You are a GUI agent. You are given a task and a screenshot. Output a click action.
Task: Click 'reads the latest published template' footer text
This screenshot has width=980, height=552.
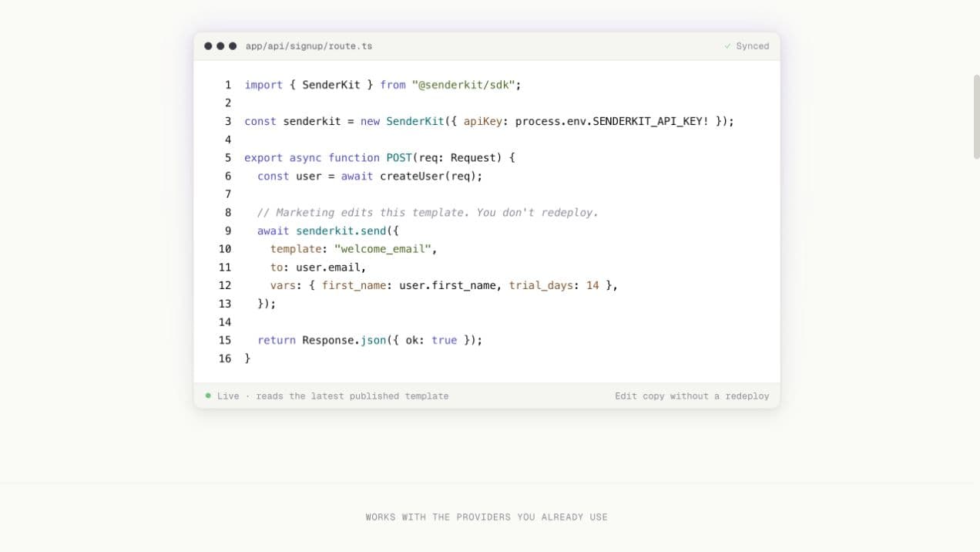click(352, 395)
